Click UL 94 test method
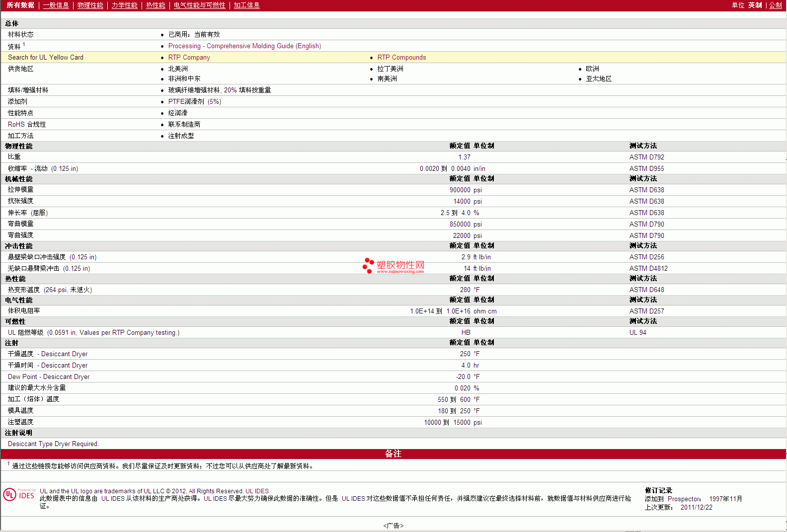This screenshot has width=787, height=532. pyautogui.click(x=637, y=332)
